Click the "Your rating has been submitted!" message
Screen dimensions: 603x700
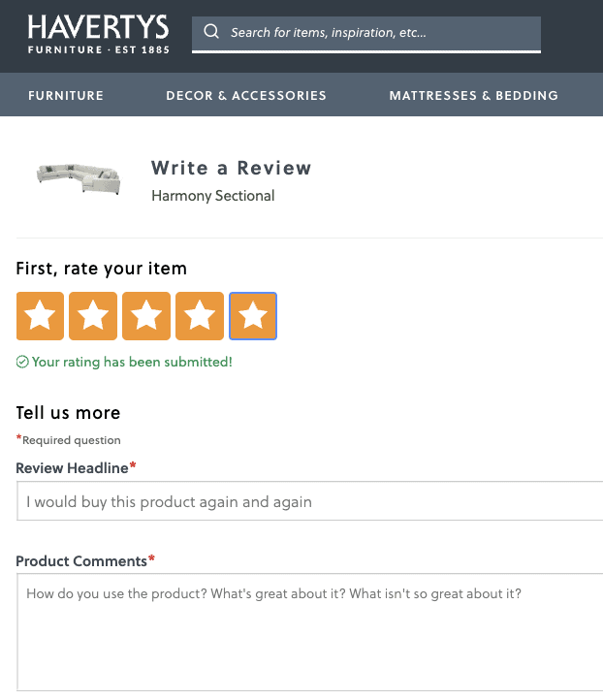pyautogui.click(x=132, y=363)
